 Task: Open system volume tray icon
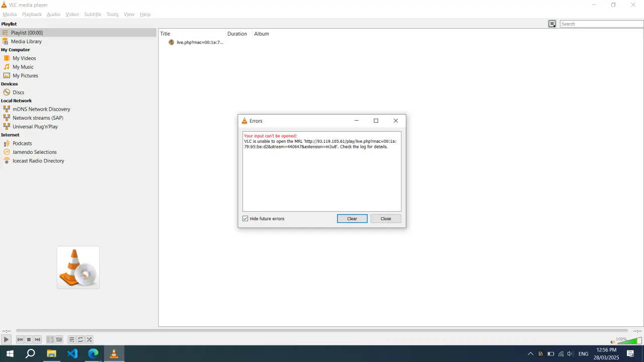click(570, 354)
